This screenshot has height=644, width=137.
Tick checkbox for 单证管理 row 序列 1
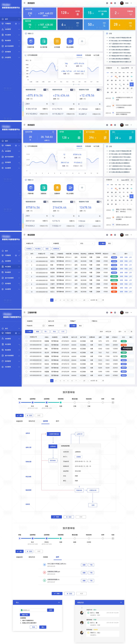point(27,257)
